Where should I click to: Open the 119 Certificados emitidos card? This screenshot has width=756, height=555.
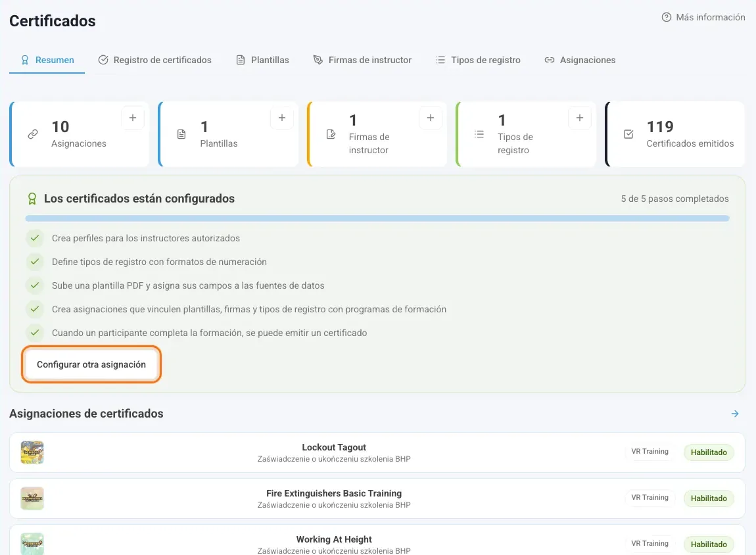click(675, 134)
